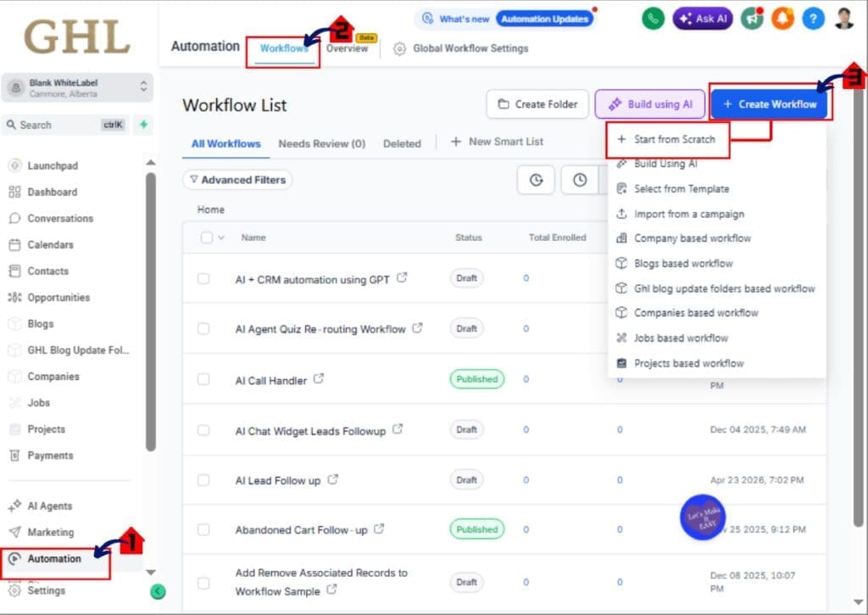
Task: Open the Create Workflow dropdown button
Action: [769, 104]
